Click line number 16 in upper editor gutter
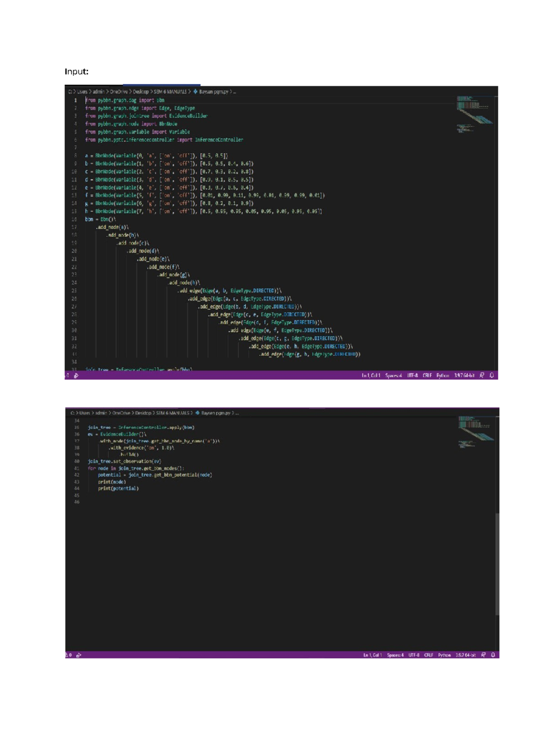Viewport: 535px width, 756px height. [x=74, y=219]
